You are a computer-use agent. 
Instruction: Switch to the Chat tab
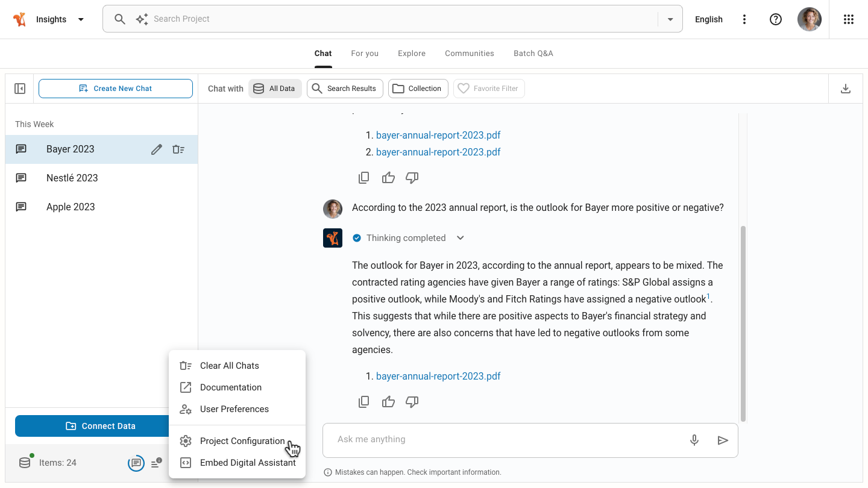[323, 53]
